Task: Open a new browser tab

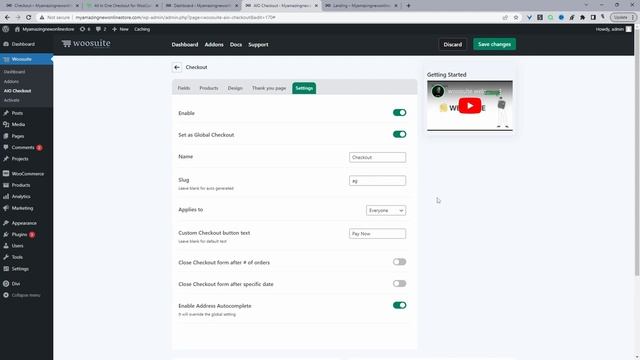Action: point(408,6)
